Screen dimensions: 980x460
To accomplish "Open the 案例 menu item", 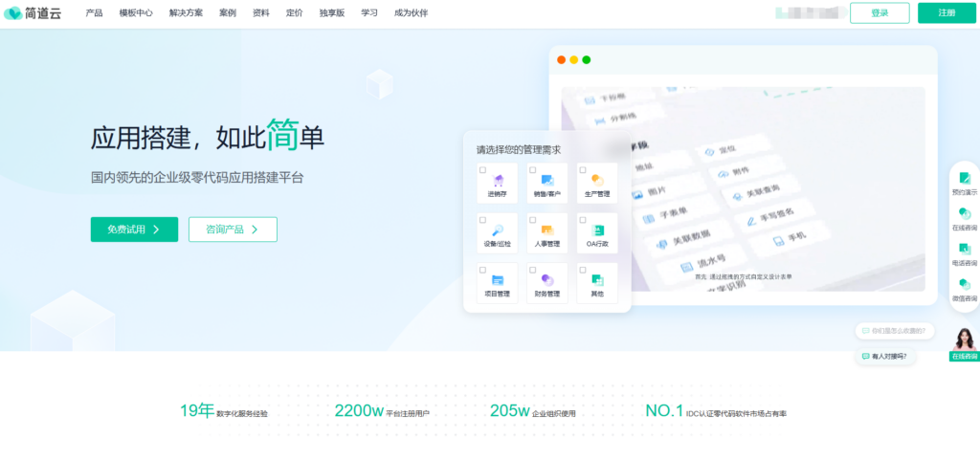I will tap(228, 13).
